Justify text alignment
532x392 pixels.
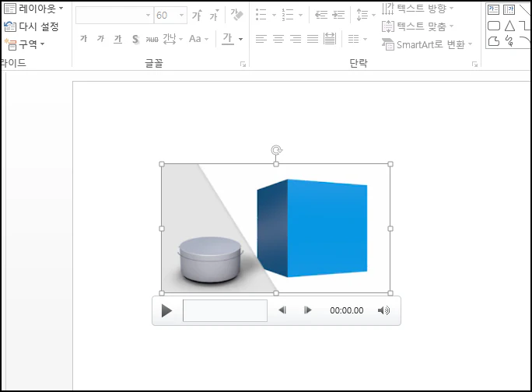pos(313,39)
